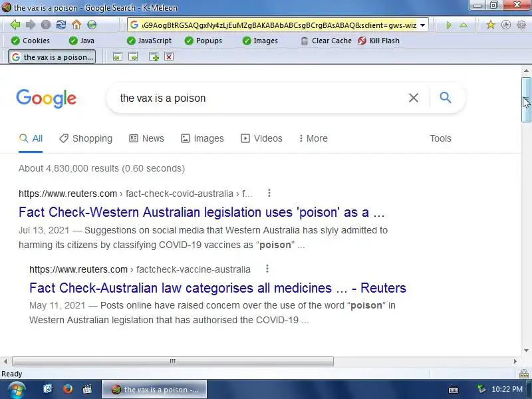Open preferences with the gear icon
This screenshot has width=532, height=399.
(521, 25)
